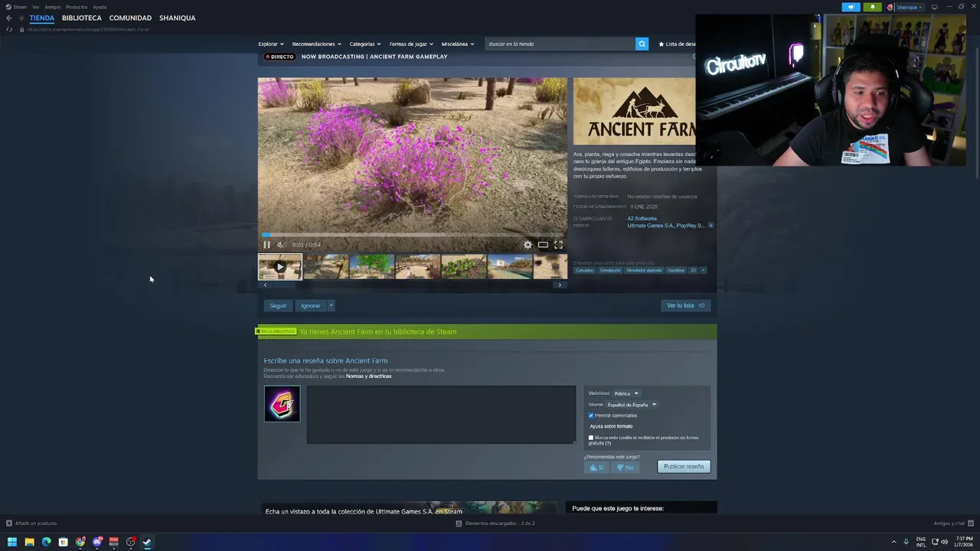Open the Lista de deseados link
This screenshot has width=980, height=551.
click(x=677, y=44)
